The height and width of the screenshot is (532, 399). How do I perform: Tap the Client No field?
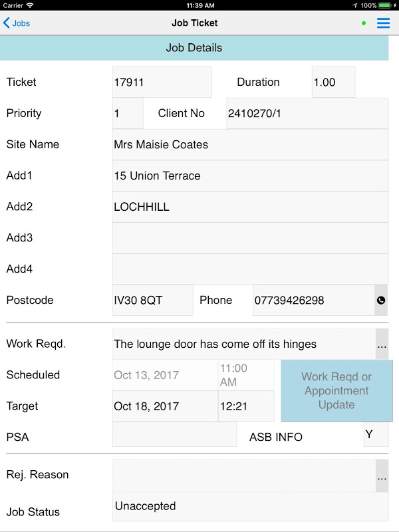tap(307, 114)
